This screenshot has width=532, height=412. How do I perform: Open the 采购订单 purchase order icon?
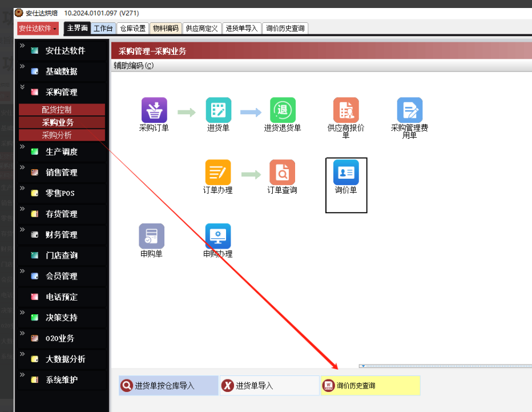tap(154, 110)
